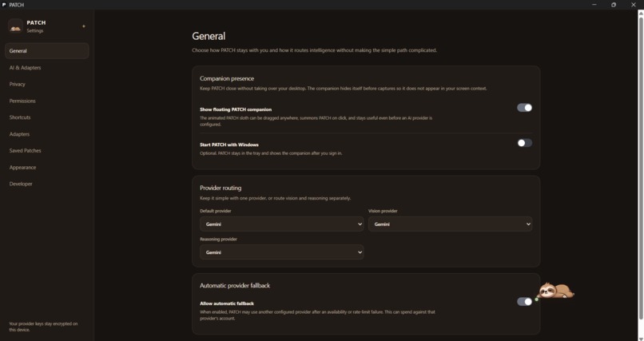The height and width of the screenshot is (341, 644).
Task: Open Developer settings page
Action: click(47, 184)
